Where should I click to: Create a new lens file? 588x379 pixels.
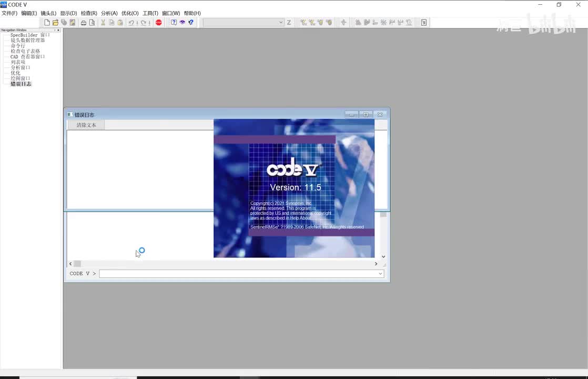click(x=47, y=23)
